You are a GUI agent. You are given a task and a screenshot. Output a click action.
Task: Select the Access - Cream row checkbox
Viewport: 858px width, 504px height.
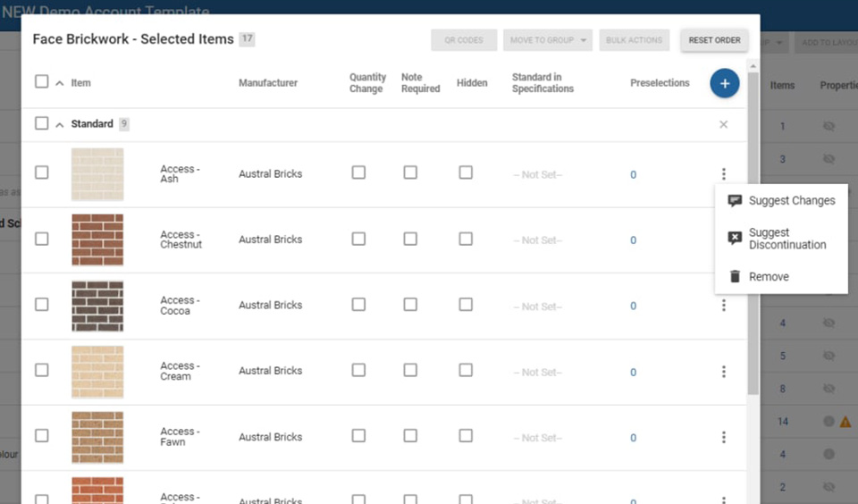pos(42,370)
